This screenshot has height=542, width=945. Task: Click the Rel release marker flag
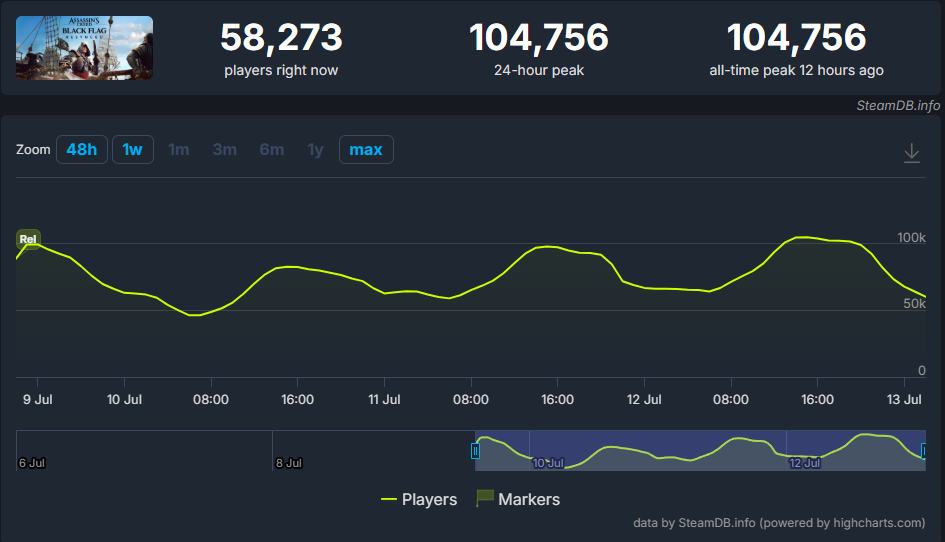click(x=28, y=239)
